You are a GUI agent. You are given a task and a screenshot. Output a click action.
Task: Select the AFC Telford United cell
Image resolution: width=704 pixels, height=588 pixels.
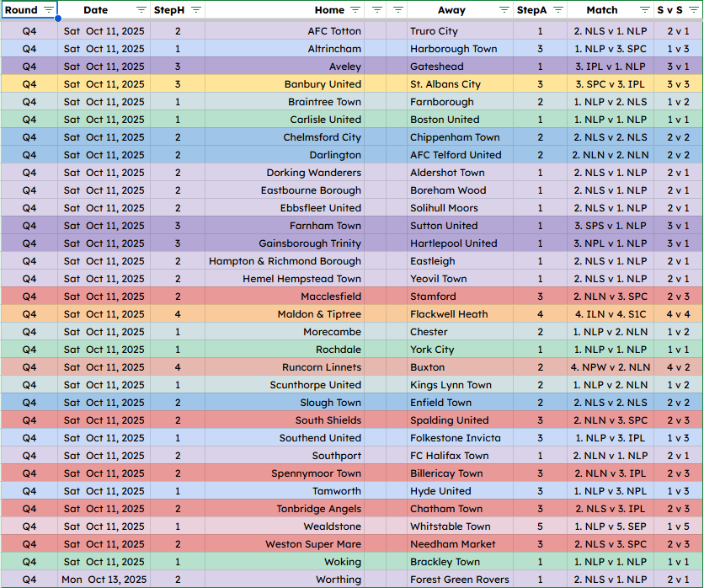pos(460,155)
